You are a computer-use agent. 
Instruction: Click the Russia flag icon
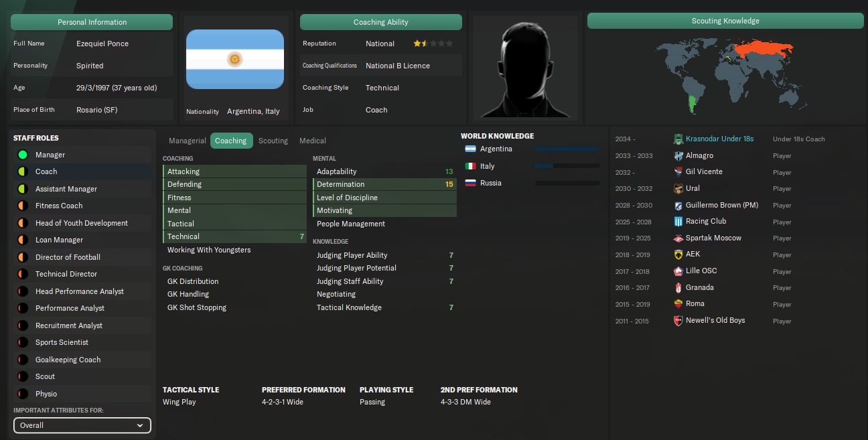[x=470, y=183]
